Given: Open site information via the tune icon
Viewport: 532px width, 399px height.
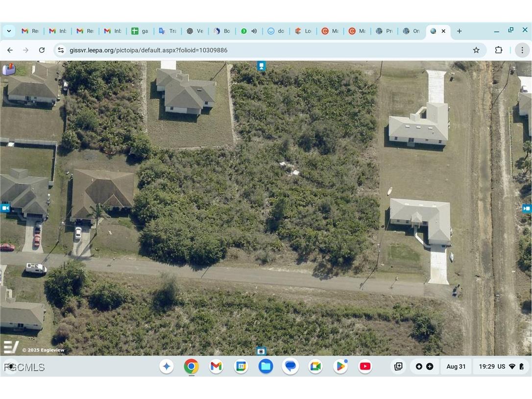Looking at the screenshot, I should [60, 50].
